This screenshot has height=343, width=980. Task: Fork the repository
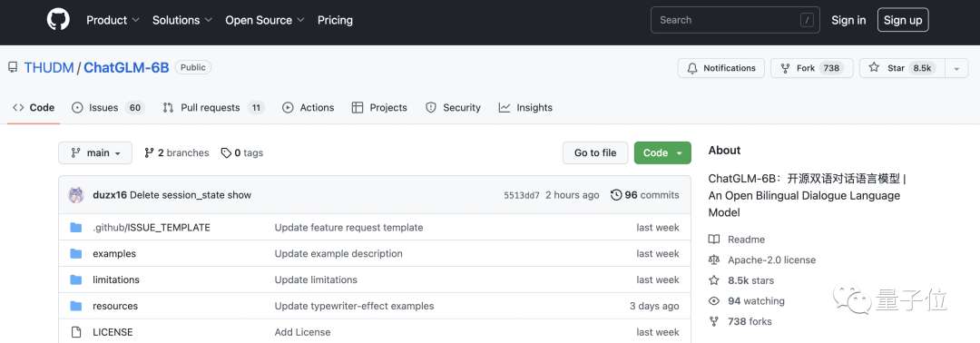(x=811, y=68)
